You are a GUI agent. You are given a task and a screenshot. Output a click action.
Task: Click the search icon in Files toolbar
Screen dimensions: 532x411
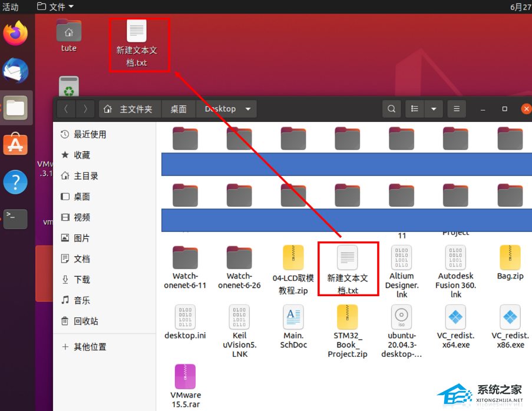point(391,109)
